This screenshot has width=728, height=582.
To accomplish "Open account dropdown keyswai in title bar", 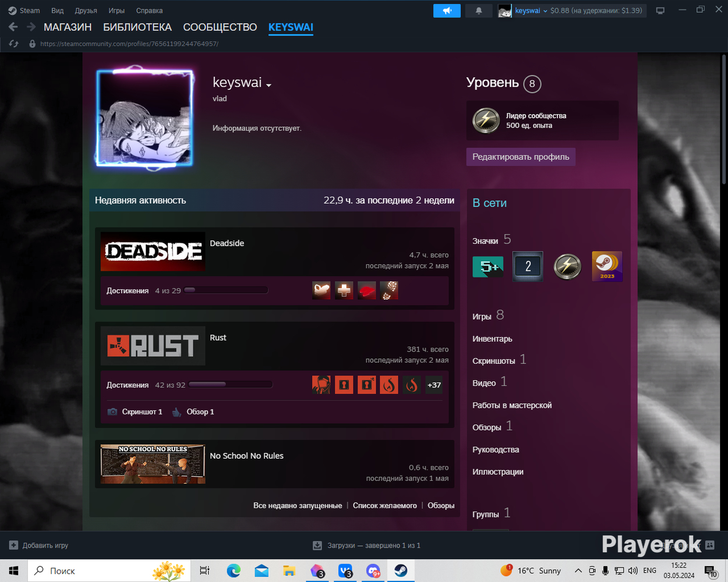I will 531,10.
